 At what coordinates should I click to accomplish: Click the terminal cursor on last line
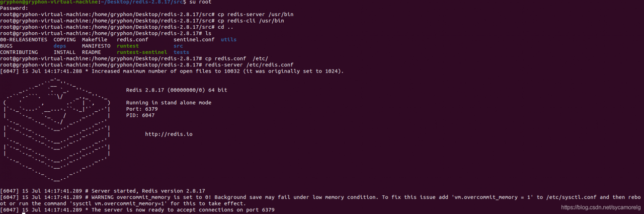click(23, 213)
